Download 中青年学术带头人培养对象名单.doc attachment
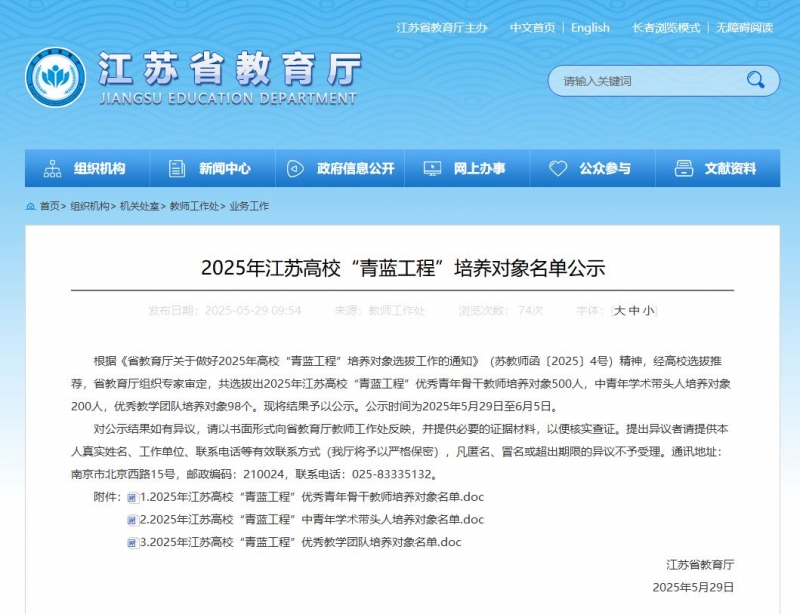800x614 pixels. (x=312, y=520)
